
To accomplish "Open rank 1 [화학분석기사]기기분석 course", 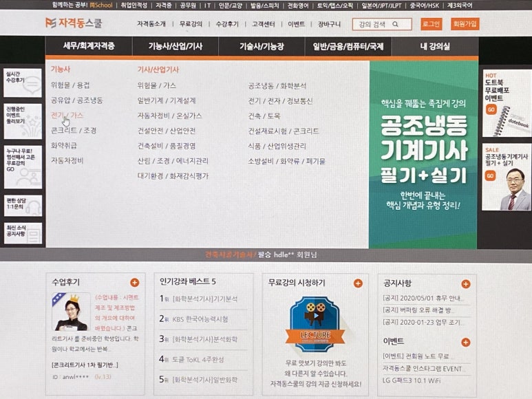I will tap(205, 299).
